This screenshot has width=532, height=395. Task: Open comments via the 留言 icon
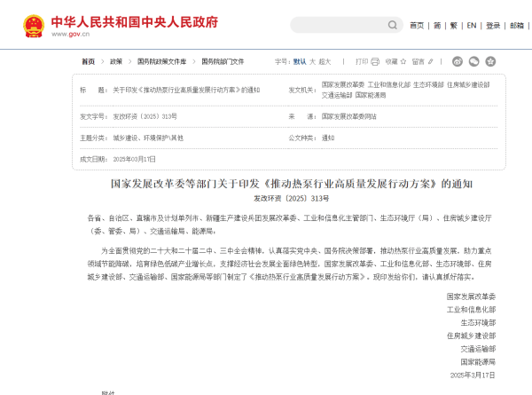(424, 62)
